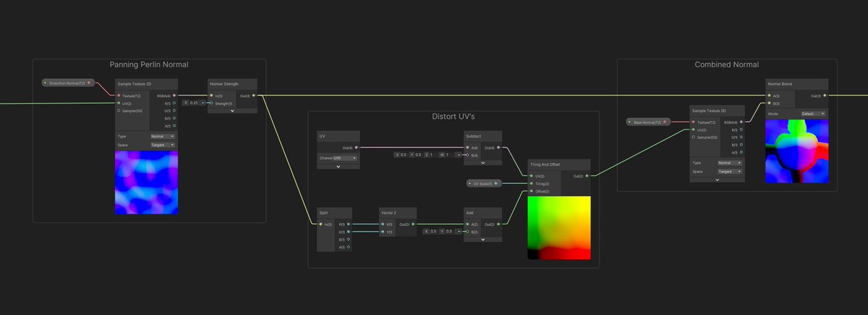Image resolution: width=868 pixels, height=315 pixels.
Task: Select the Base Normal(T2) property node
Action: (x=647, y=122)
